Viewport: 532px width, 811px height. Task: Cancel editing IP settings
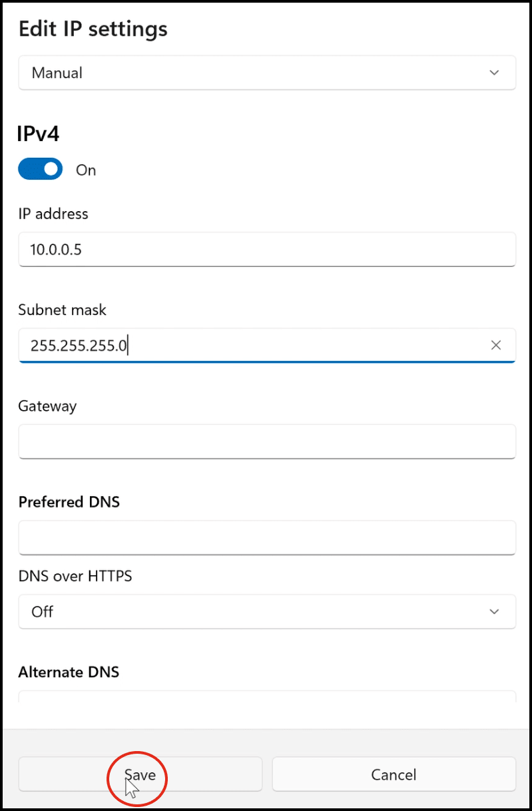(394, 775)
